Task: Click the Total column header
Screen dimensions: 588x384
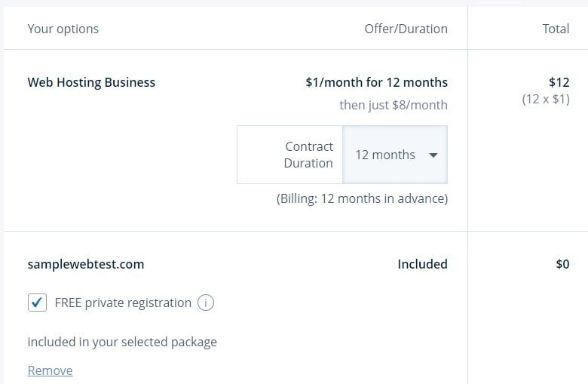Action: pos(556,29)
